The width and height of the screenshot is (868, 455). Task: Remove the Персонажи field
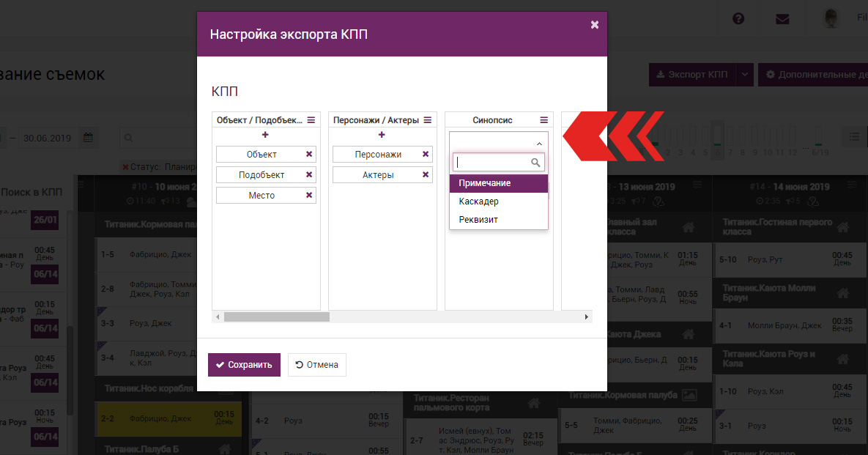pyautogui.click(x=425, y=155)
